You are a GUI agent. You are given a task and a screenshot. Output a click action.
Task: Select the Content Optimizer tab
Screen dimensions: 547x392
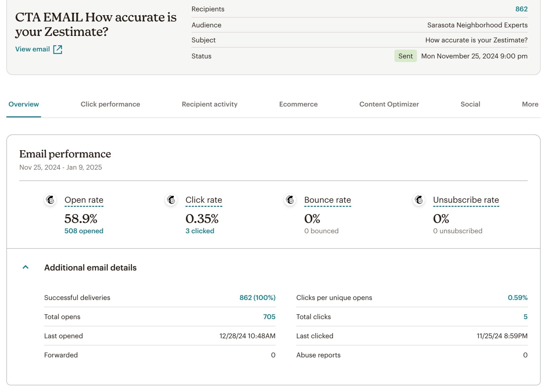(x=389, y=104)
